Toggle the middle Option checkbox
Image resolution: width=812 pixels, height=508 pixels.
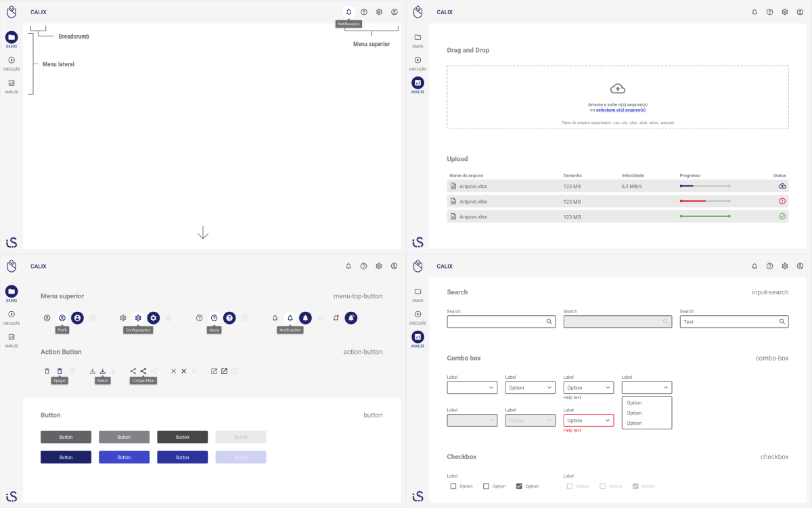pyautogui.click(x=485, y=486)
